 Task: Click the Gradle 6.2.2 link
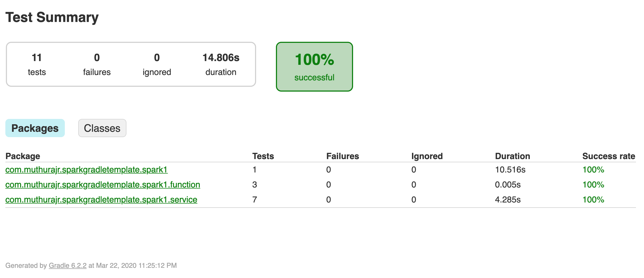coord(67,265)
